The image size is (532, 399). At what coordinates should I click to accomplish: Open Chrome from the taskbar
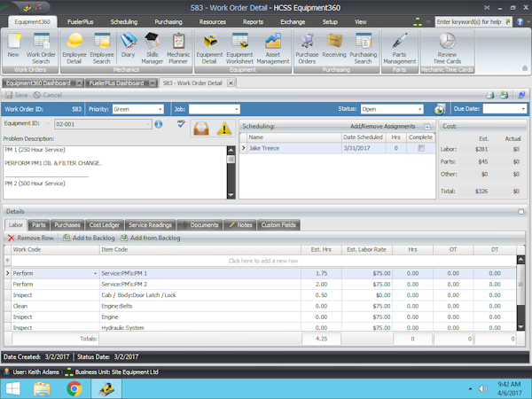(x=74, y=389)
